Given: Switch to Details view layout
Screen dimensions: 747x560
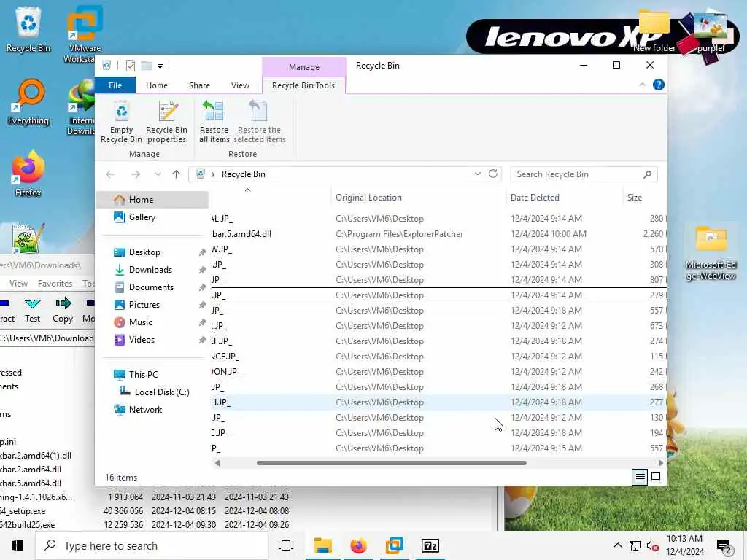Looking at the screenshot, I should [639, 477].
